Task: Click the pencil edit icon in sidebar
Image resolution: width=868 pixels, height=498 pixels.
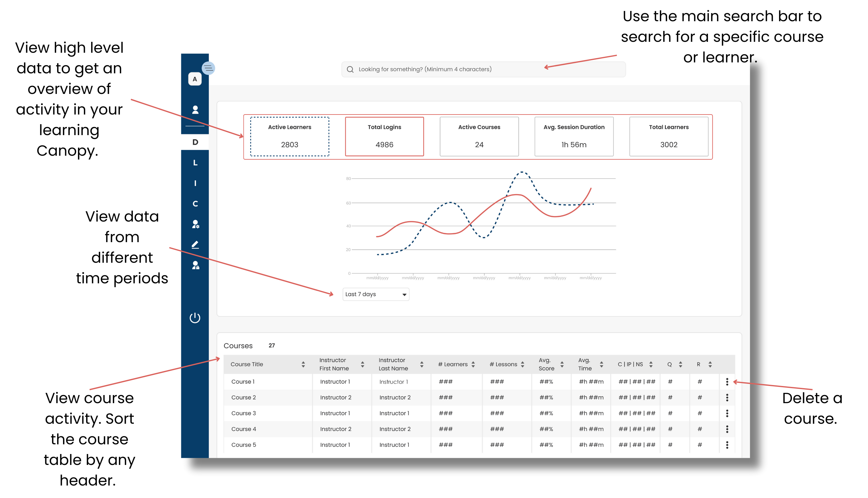Action: coord(195,245)
